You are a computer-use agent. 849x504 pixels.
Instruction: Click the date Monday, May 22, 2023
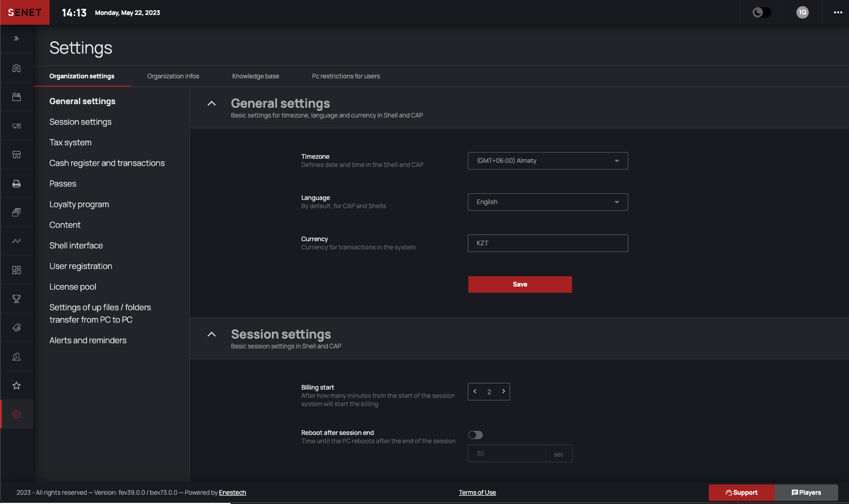coord(127,13)
